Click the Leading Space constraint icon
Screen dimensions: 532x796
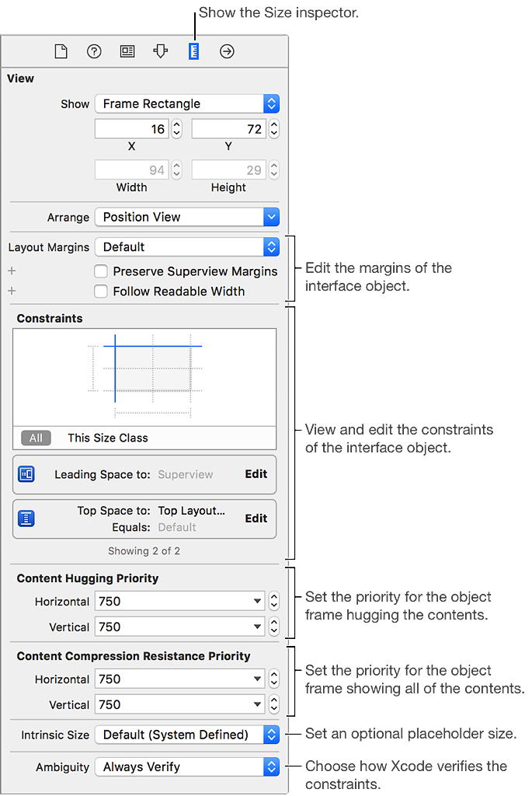click(26, 474)
